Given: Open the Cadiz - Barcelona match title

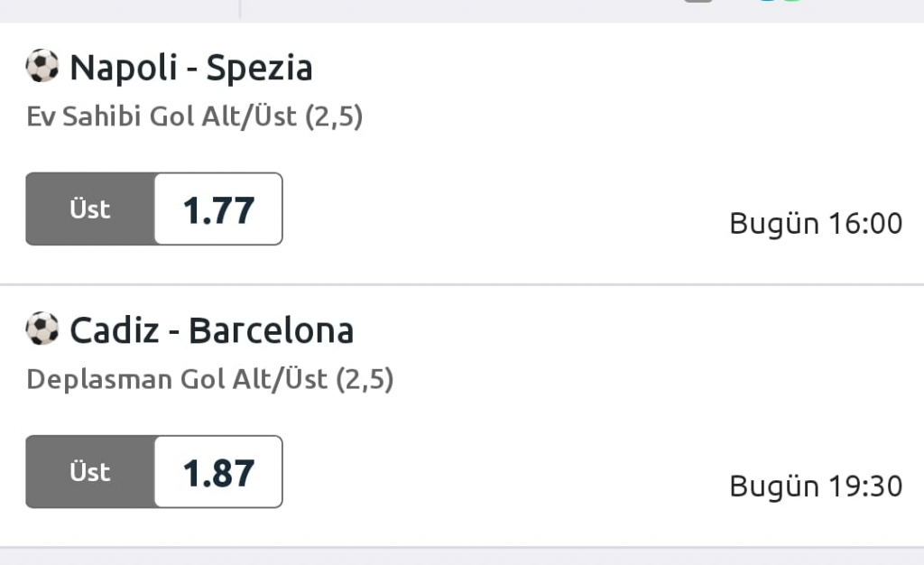Looking at the screenshot, I should tap(212, 330).
